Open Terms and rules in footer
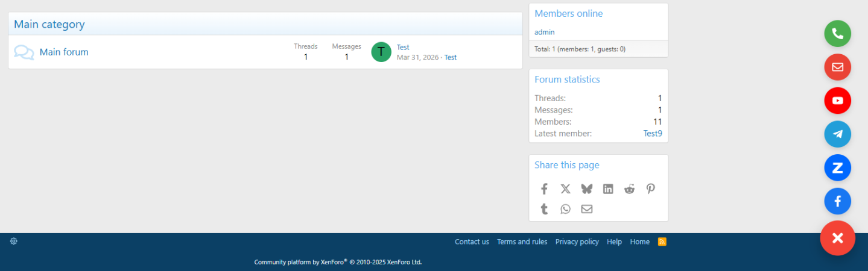Image resolution: width=868 pixels, height=271 pixels. coord(522,241)
